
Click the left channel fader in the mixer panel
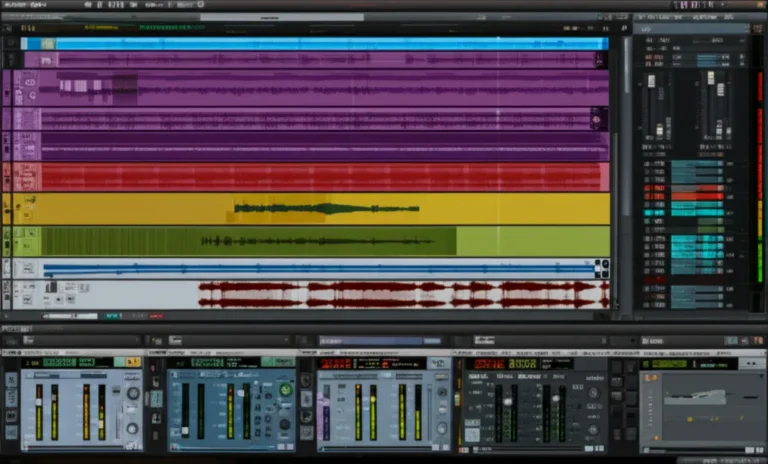pos(651,81)
